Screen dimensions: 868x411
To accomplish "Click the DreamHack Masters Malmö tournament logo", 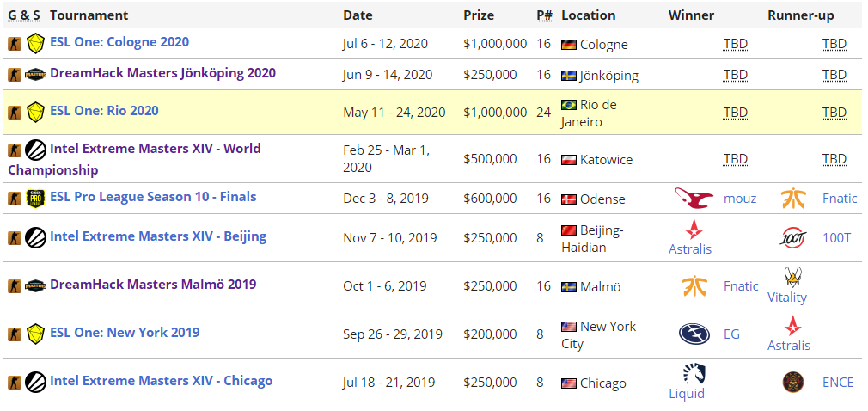I will tap(35, 285).
